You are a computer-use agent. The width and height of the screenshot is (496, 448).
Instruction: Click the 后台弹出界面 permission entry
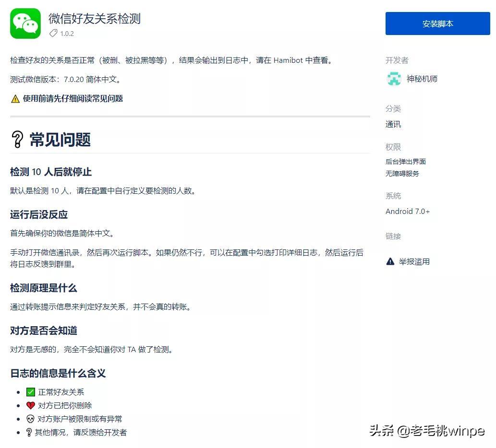pos(405,161)
